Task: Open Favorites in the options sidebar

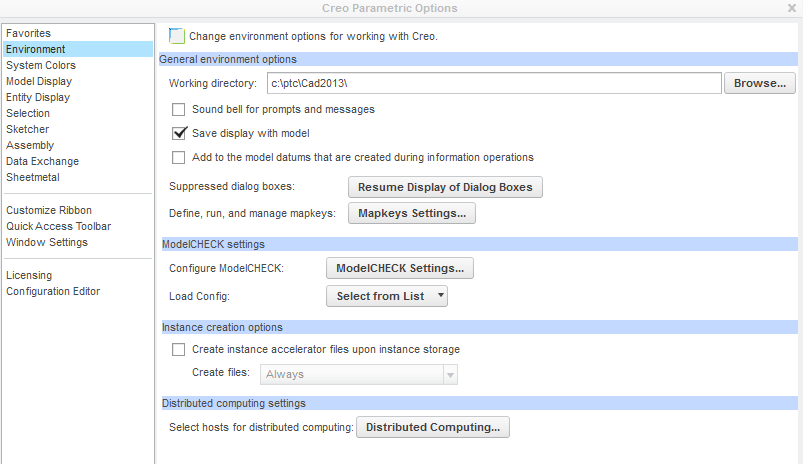Action: click(x=28, y=33)
